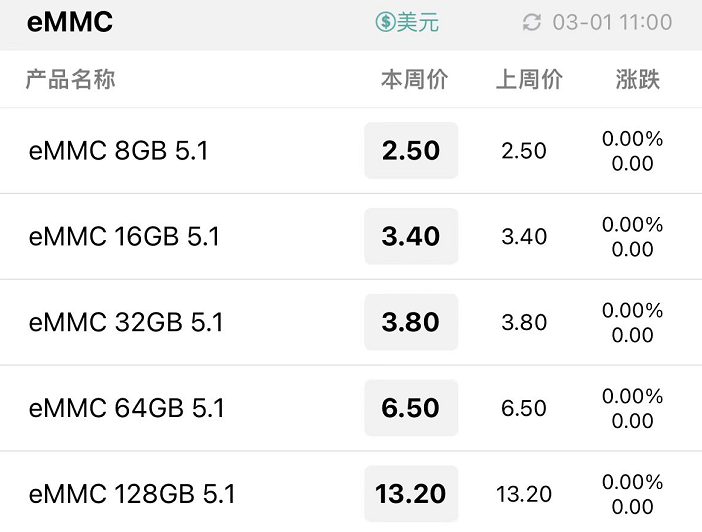The image size is (702, 532).
Task: Open the eMMC 16GB 5.1 row
Action: [351, 236]
